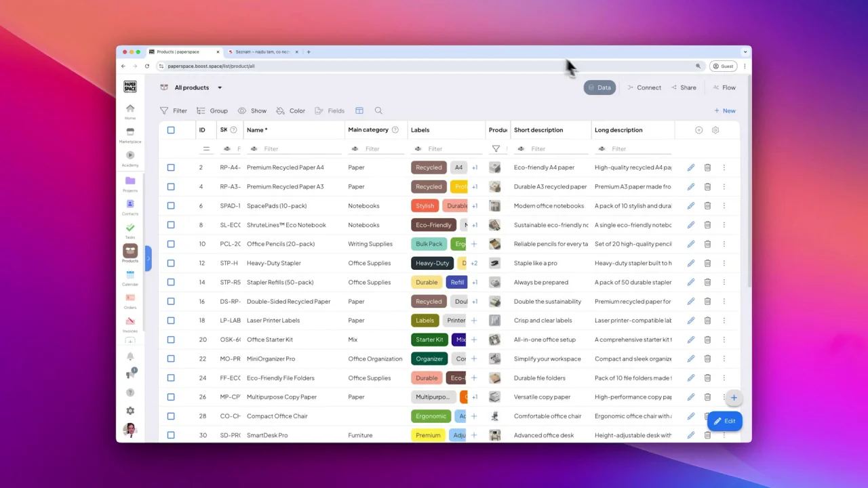
Task: Add a column with plus circle icon
Action: click(698, 130)
